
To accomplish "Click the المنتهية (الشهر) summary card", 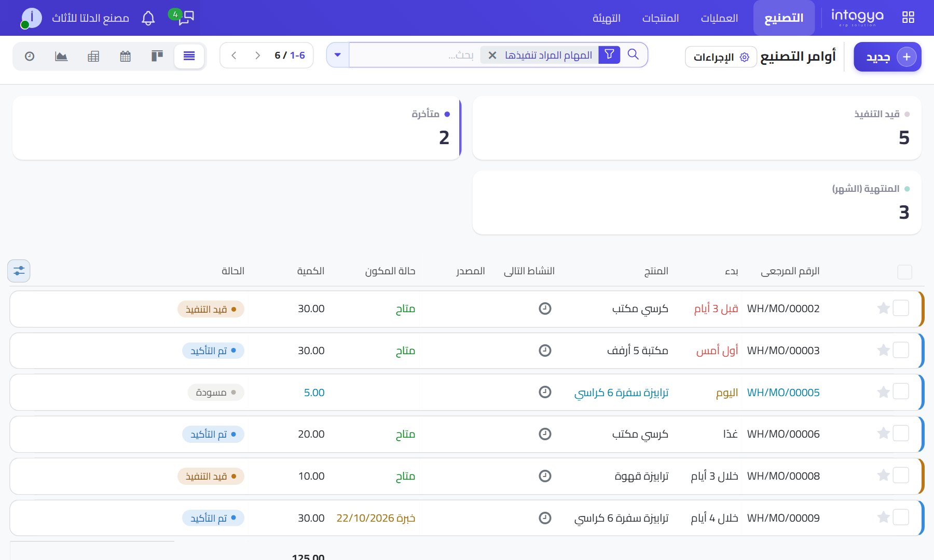I will tap(697, 203).
